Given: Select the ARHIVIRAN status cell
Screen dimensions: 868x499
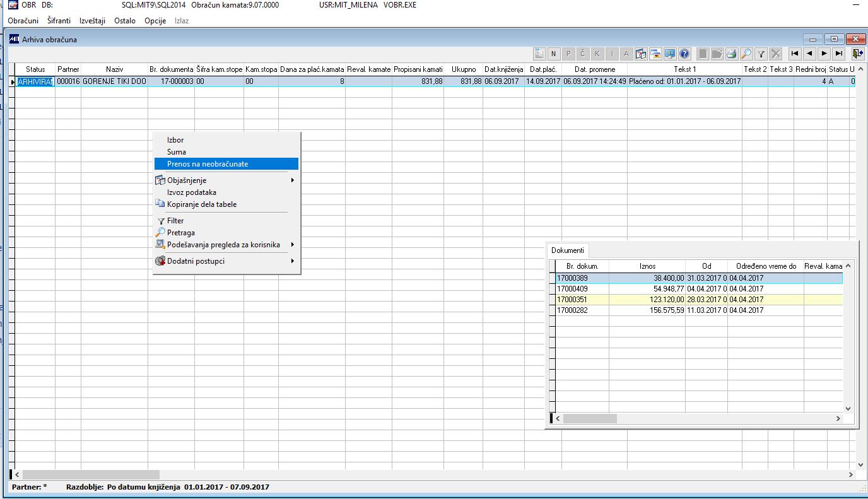Looking at the screenshot, I should pyautogui.click(x=35, y=81).
